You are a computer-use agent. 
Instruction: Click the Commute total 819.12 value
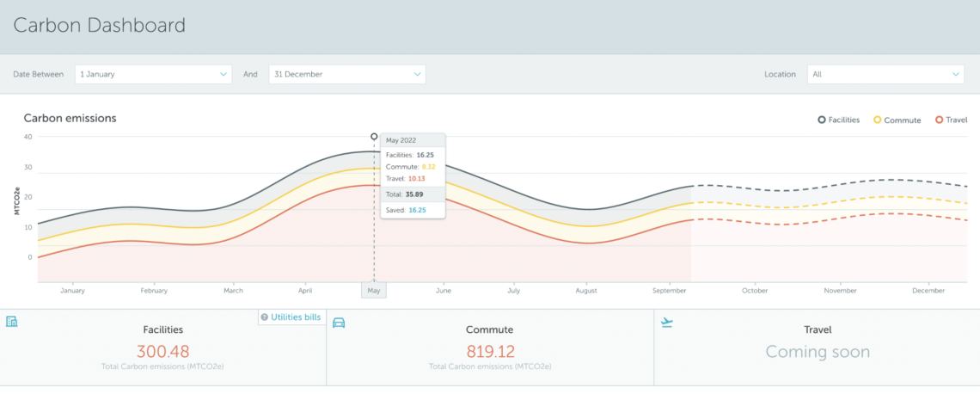point(490,352)
